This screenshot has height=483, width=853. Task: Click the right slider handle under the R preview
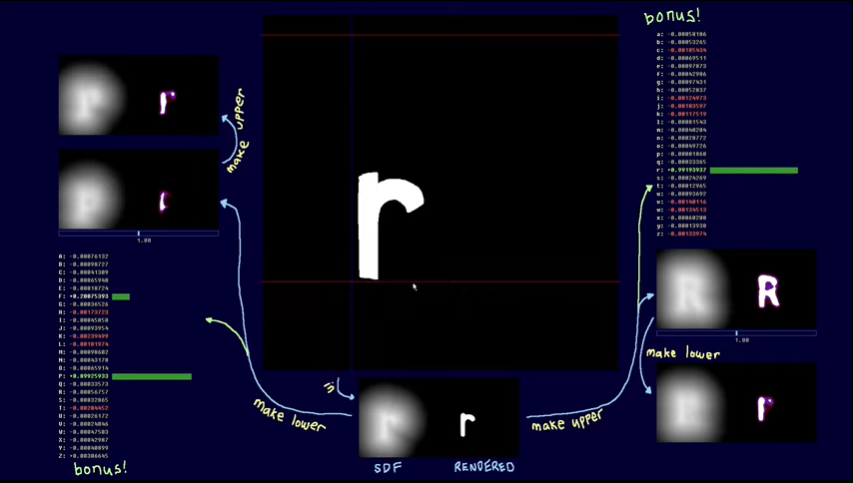click(x=737, y=333)
